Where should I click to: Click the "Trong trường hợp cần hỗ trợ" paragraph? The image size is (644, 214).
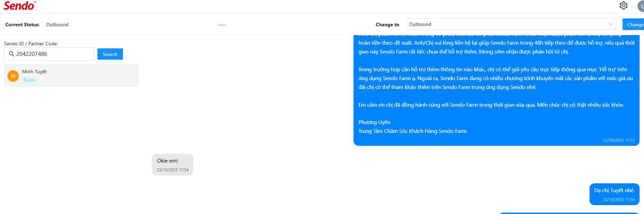point(496,78)
